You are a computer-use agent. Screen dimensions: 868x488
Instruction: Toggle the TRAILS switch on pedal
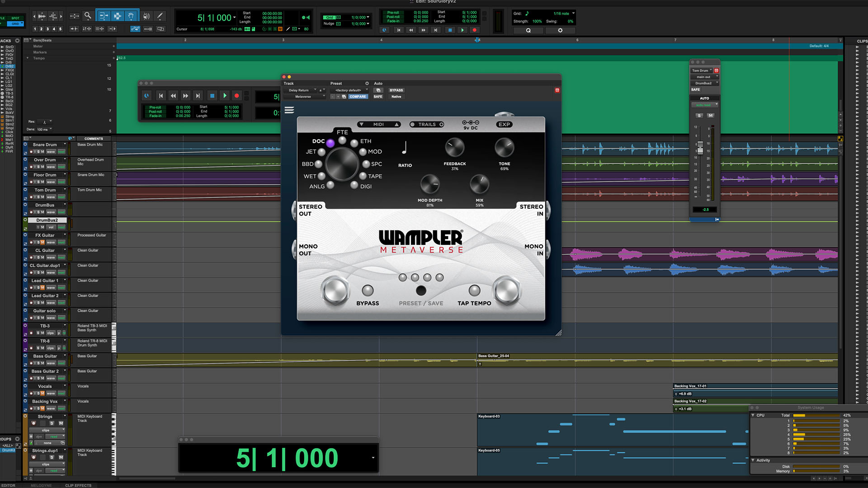427,124
